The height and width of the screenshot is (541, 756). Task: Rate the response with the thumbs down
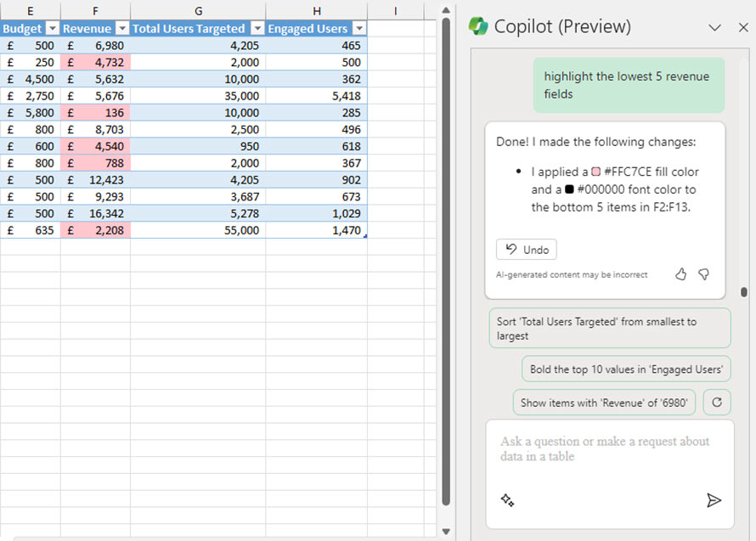pyautogui.click(x=703, y=274)
